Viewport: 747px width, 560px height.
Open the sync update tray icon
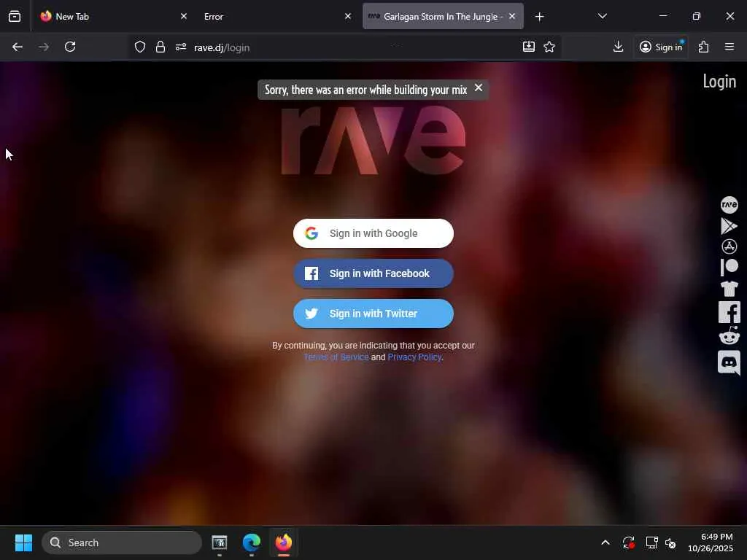pos(628,542)
